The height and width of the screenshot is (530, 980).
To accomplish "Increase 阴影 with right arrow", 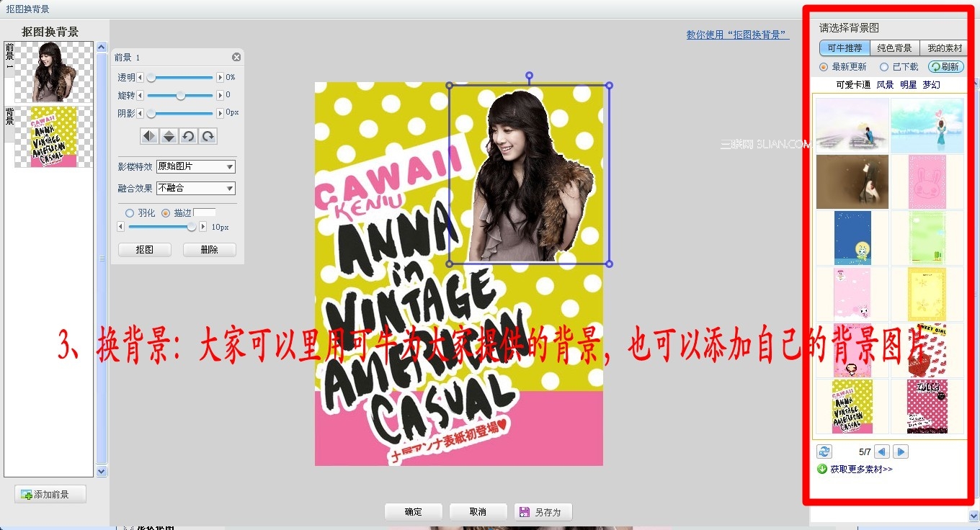I will pos(220,113).
